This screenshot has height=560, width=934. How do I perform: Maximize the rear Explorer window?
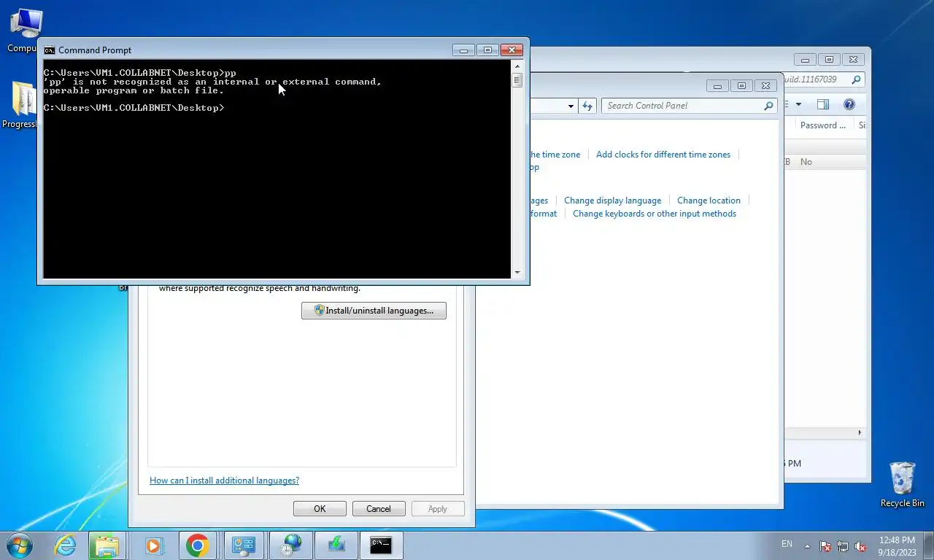click(829, 60)
